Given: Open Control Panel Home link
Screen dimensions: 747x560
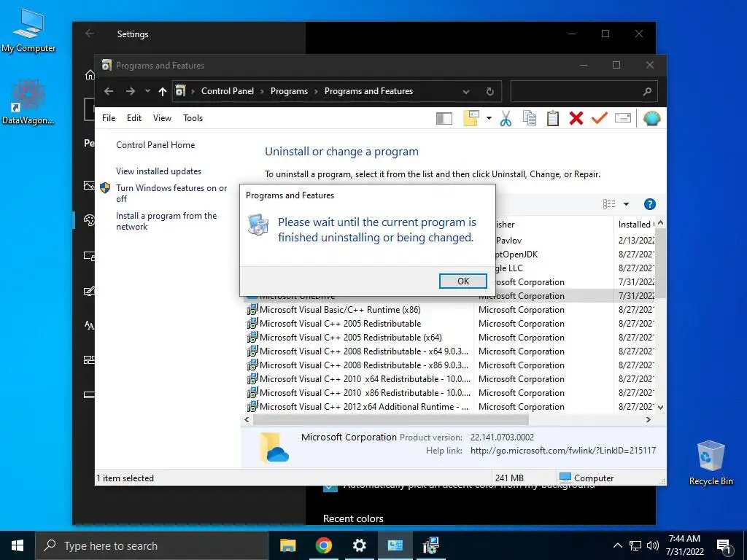Looking at the screenshot, I should (155, 145).
